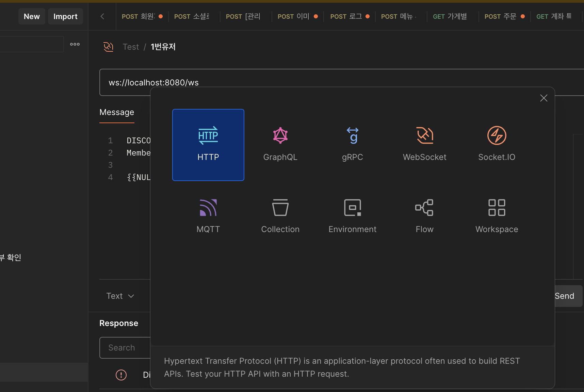Open the POST 이미 tab

[x=297, y=16]
